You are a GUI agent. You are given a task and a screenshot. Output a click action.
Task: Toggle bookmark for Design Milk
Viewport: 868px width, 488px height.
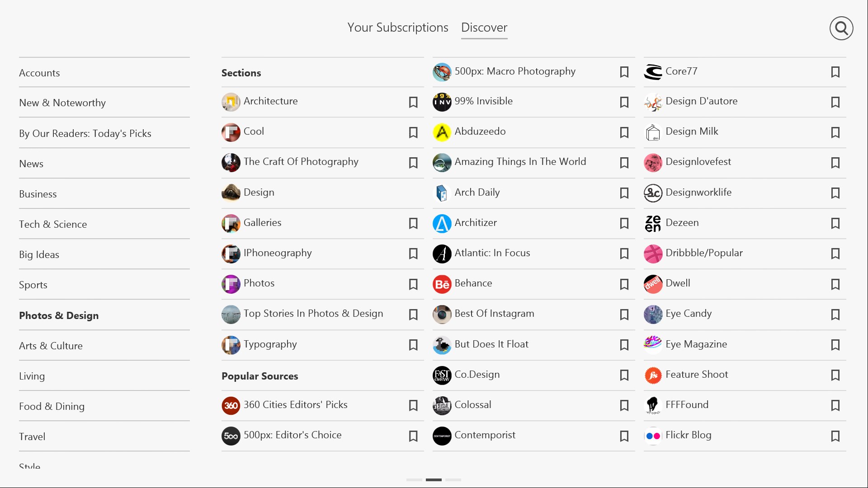tap(835, 132)
